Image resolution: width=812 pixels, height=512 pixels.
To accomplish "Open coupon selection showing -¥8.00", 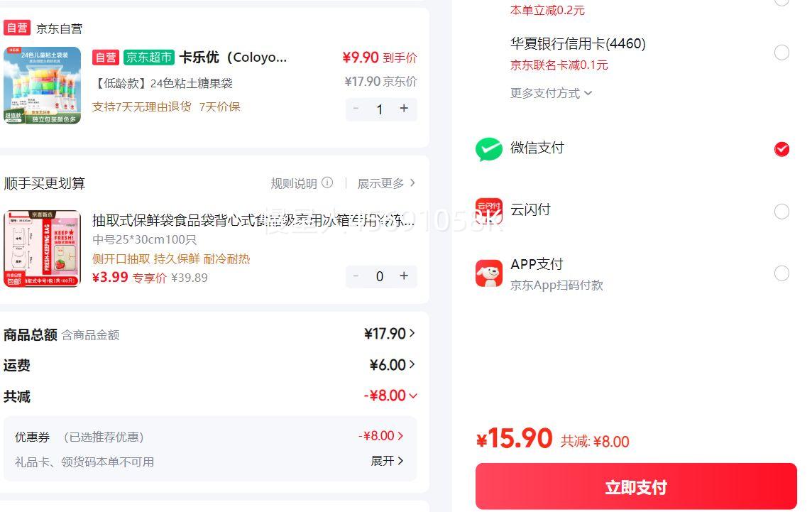I will click(381, 435).
